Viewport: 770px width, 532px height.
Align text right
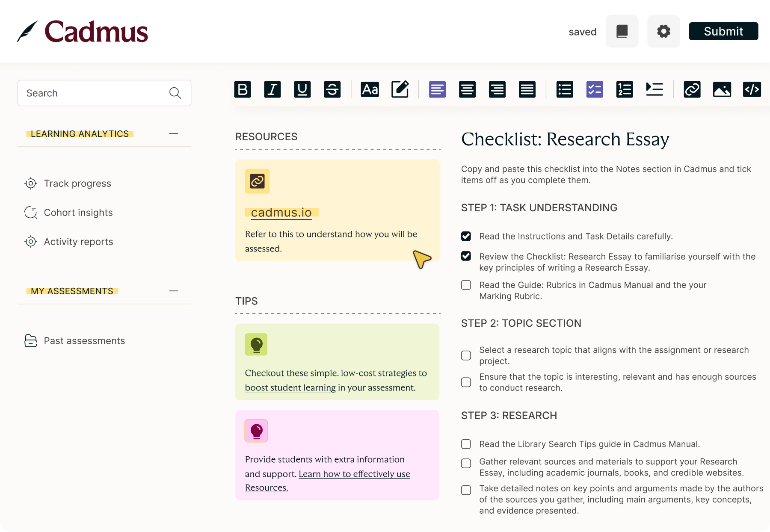[x=497, y=89]
